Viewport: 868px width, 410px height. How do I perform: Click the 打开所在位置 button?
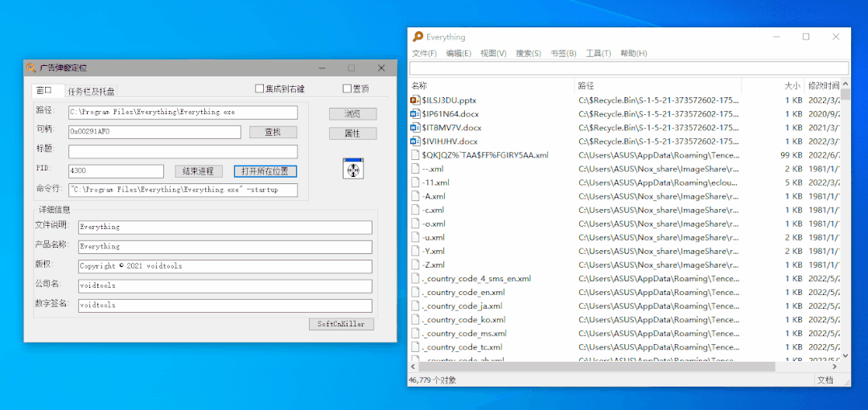pos(265,171)
